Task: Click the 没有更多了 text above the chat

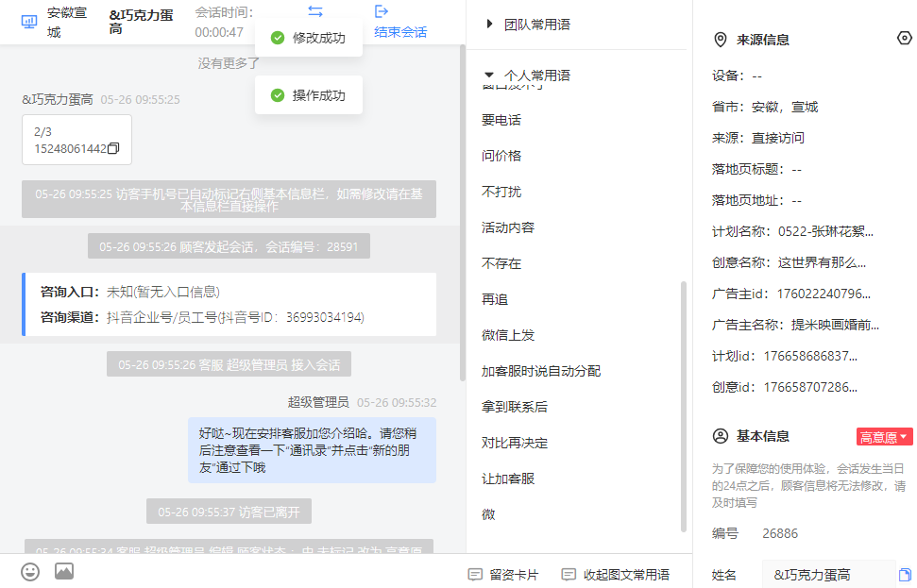Action: (x=229, y=63)
